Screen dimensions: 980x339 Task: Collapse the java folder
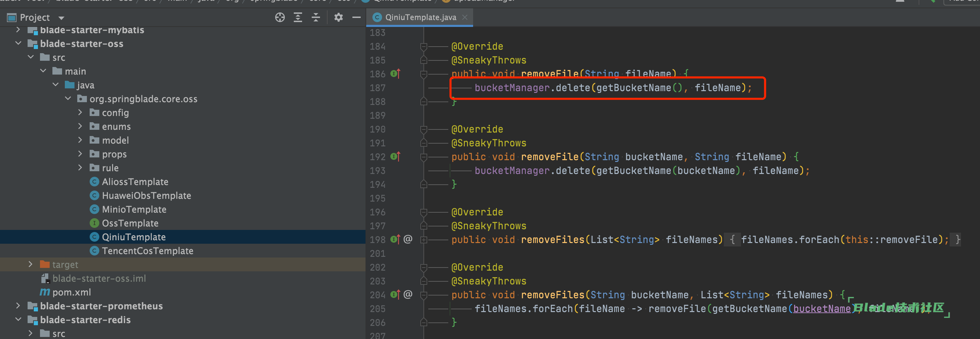pyautogui.click(x=55, y=85)
